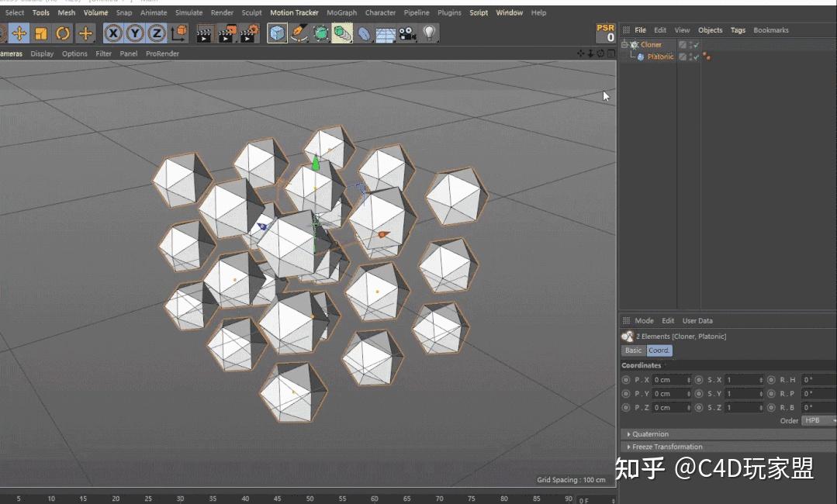The height and width of the screenshot is (504, 837).
Task: Select the Pen spline tool icon
Action: pos(299,33)
